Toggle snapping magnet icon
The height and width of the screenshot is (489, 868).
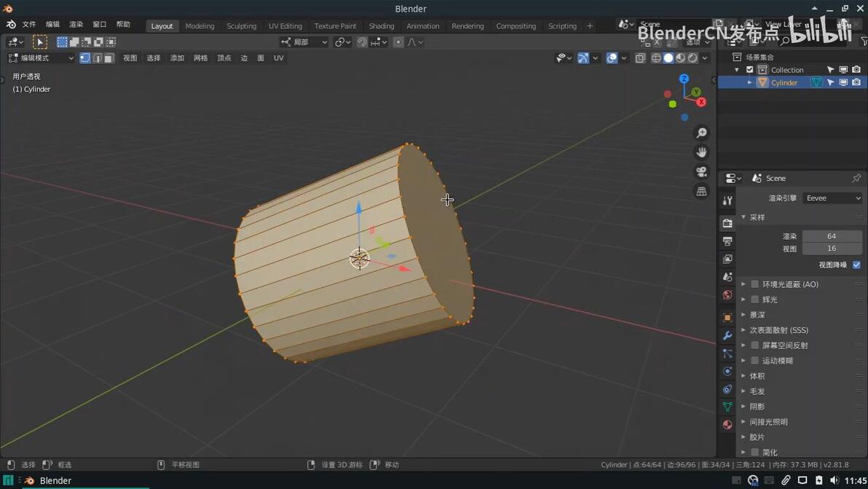coord(361,42)
